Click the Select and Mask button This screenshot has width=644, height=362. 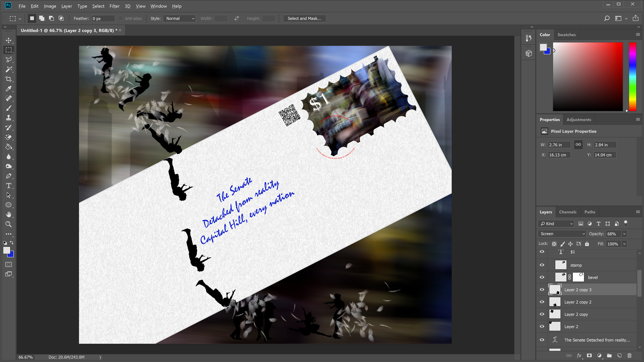(x=304, y=18)
